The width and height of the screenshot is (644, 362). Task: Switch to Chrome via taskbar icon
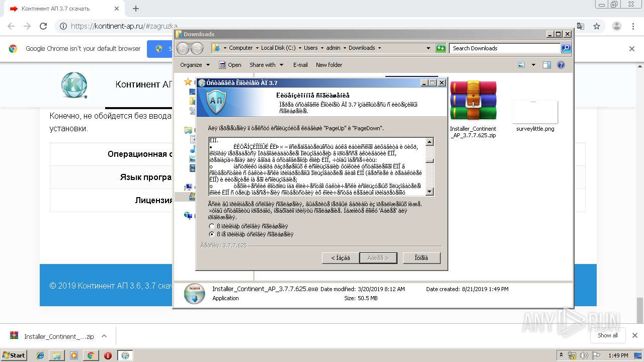click(91, 355)
